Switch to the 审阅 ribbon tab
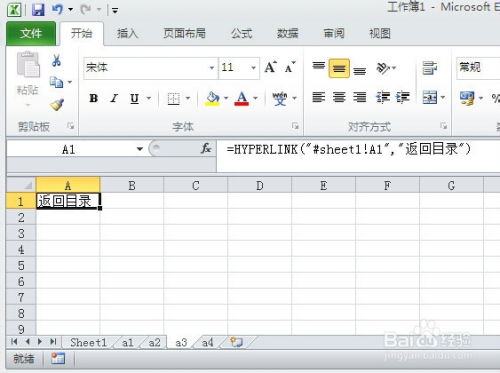This screenshot has width=500, height=373. pyautogui.click(x=334, y=33)
